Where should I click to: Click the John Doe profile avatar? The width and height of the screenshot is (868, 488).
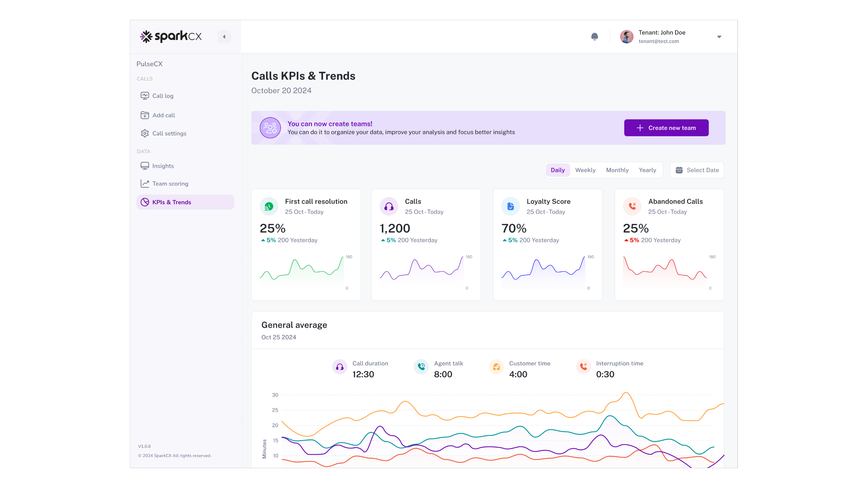click(x=626, y=37)
